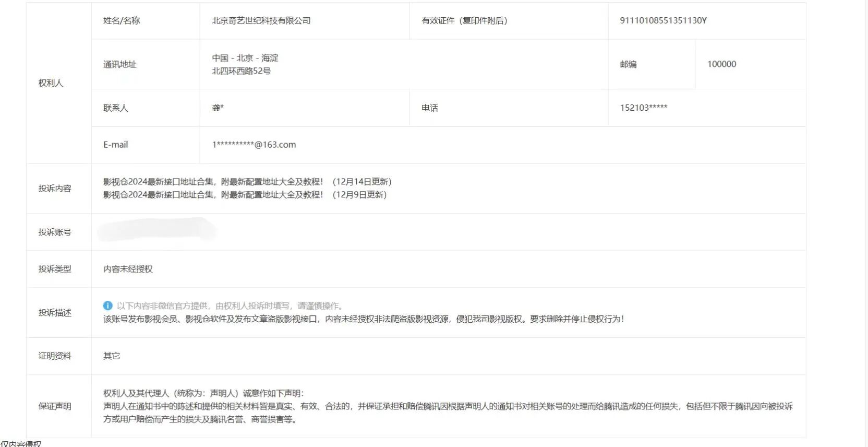Select declaration paragraph starting 声明人在通知书中

tap(448, 413)
